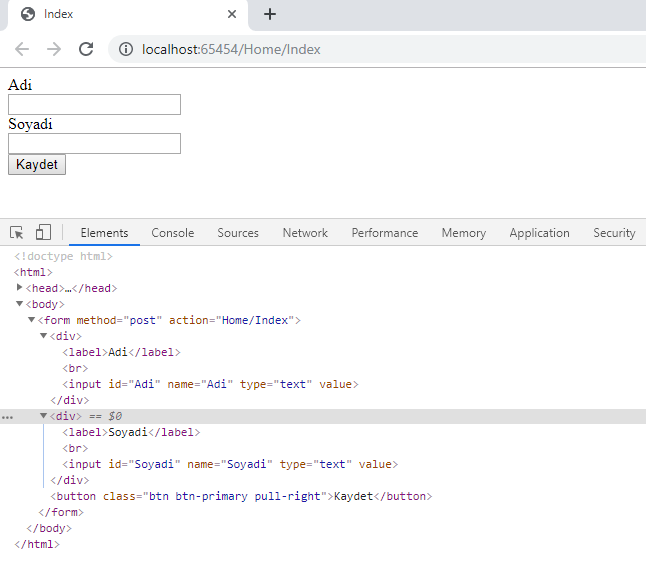This screenshot has width=646, height=578.
Task: Select the opening html tag line
Action: point(33,272)
